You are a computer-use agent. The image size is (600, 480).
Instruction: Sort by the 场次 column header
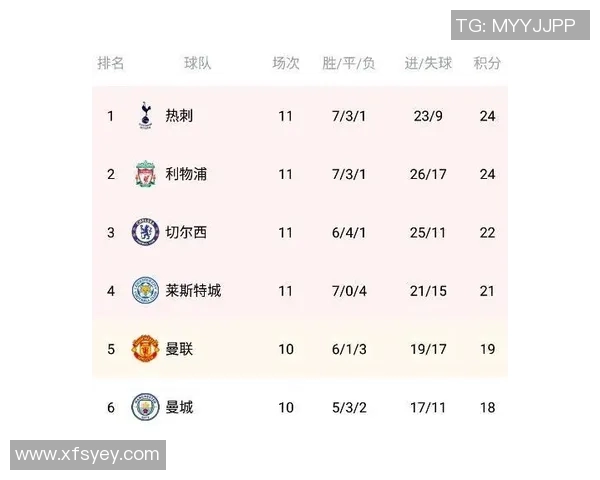[x=286, y=63]
